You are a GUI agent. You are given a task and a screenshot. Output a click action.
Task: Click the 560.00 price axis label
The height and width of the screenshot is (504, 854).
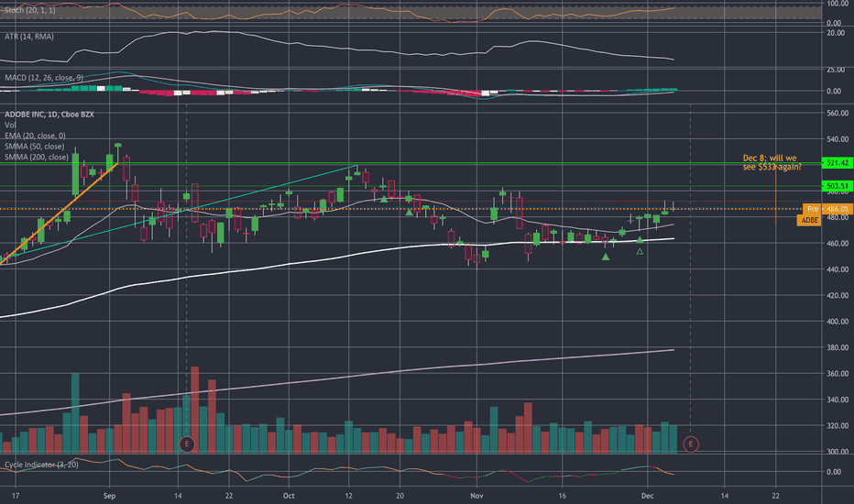[x=838, y=114]
